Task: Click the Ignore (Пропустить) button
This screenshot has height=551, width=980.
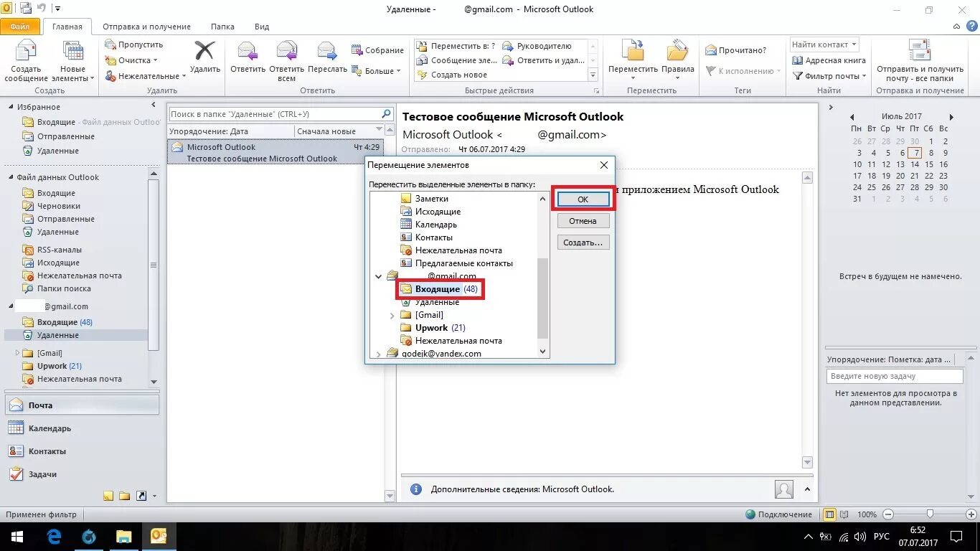Action: tap(133, 44)
